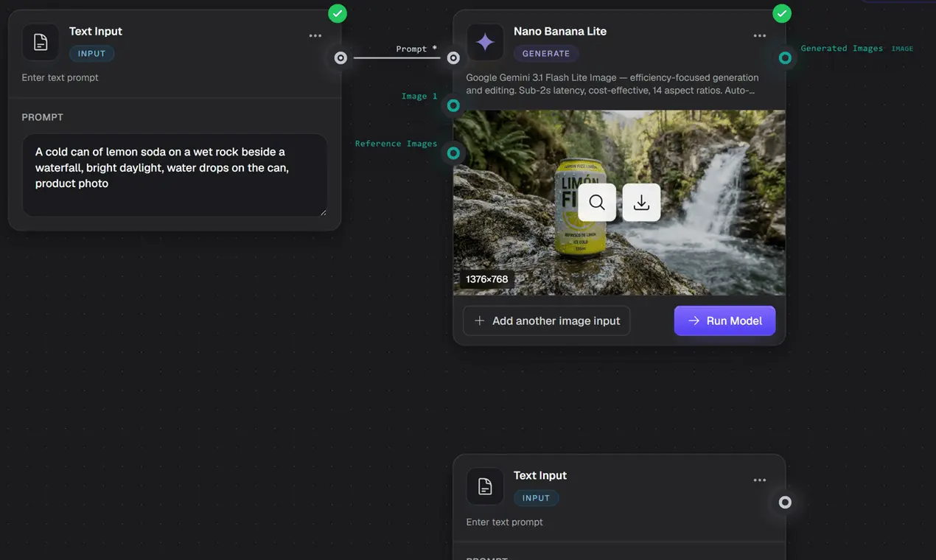
Task: Click the Prompt * connection label
Action: [416, 49]
